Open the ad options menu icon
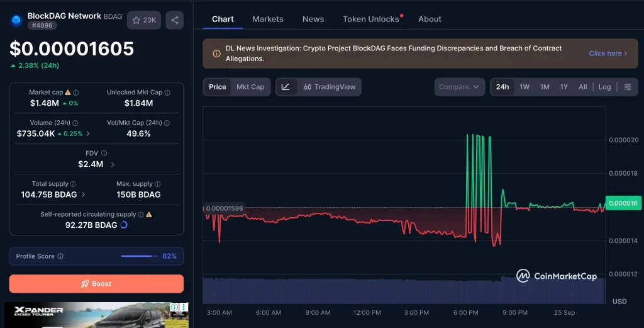Image resolution: width=644 pixels, height=328 pixels. (x=184, y=307)
